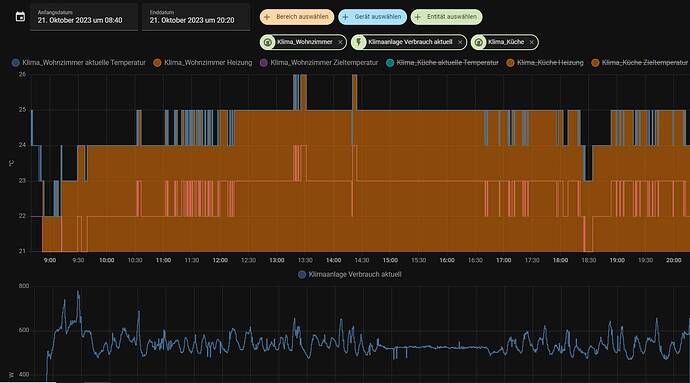This screenshot has height=383, width=690.
Task: Select the Klima_Küche chip label
Action: click(506, 42)
